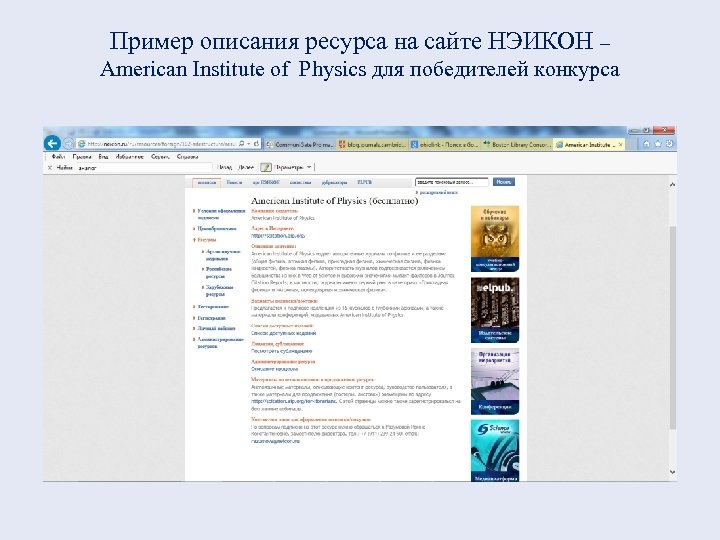Image resolution: width=720 pixels, height=540 pixels.
Task: Click the Далее find button
Action: coord(246,168)
